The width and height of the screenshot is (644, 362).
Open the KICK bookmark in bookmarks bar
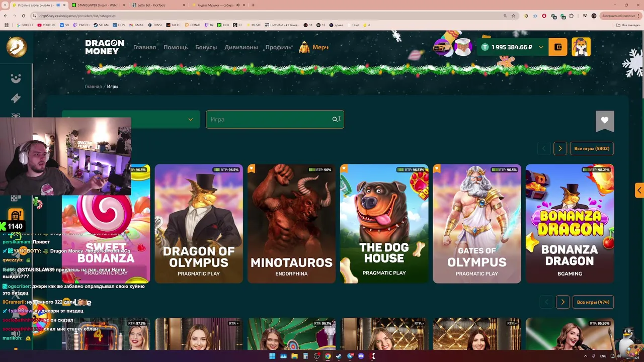(x=223, y=25)
